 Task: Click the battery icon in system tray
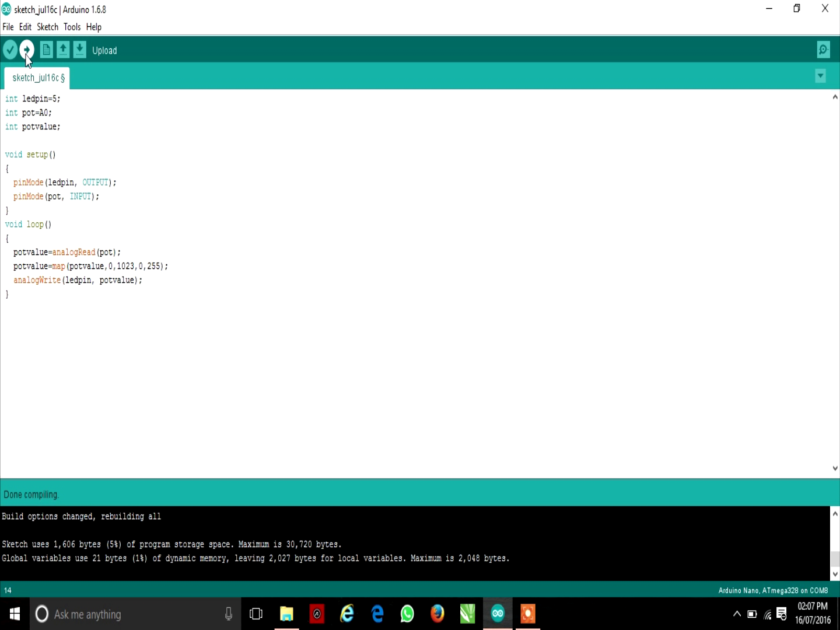point(752,614)
